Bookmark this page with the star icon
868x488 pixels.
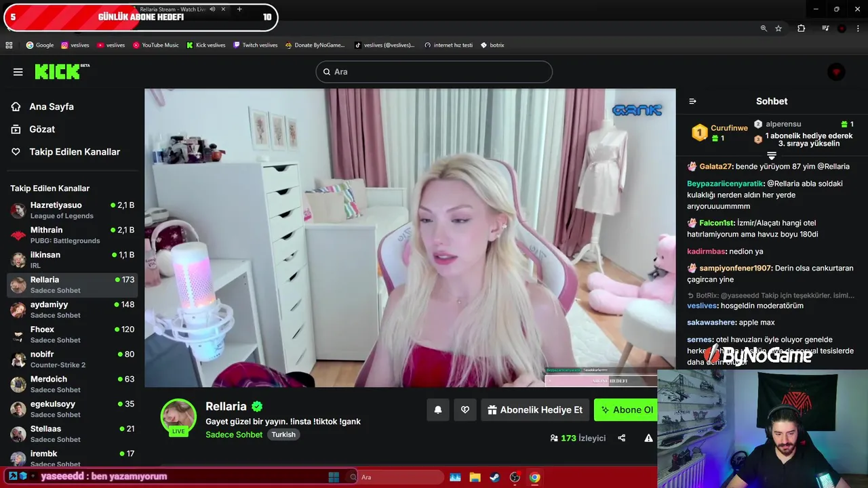778,28
